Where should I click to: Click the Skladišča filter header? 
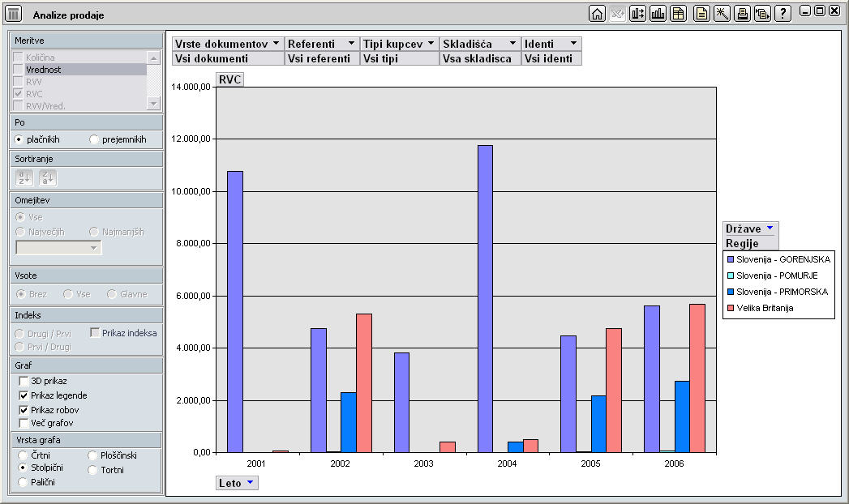tap(479, 44)
